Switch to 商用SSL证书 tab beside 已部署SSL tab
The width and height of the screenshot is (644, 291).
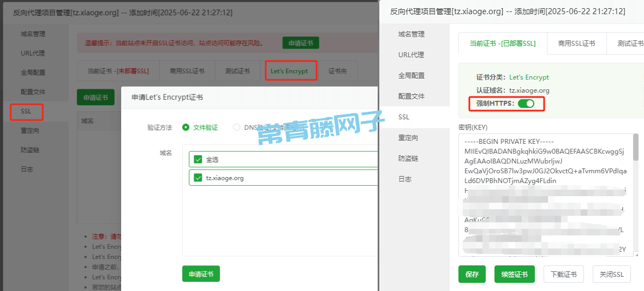coord(577,44)
